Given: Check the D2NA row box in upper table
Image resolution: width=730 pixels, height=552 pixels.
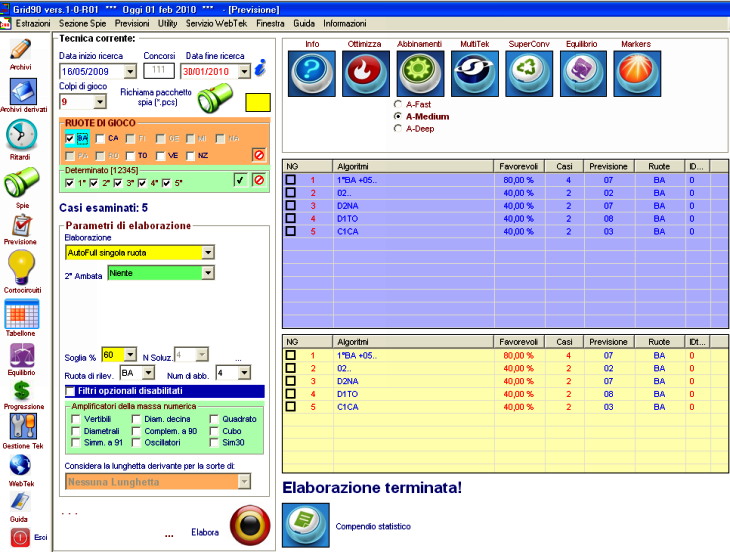Looking at the screenshot, I should click(291, 205).
